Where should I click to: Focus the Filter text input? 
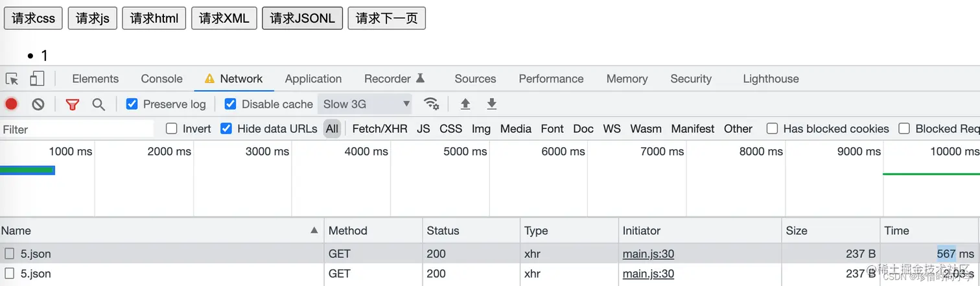point(77,129)
